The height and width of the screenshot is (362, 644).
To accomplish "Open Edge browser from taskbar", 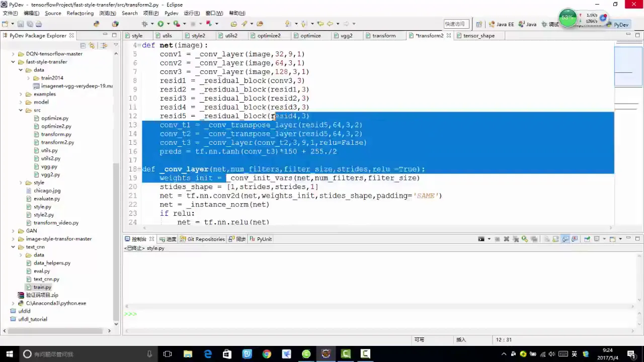I will pyautogui.click(x=208, y=354).
